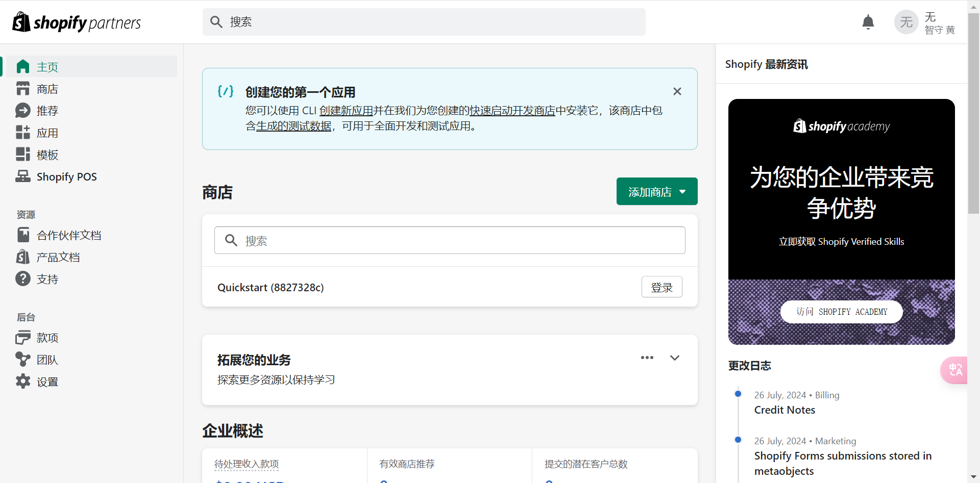Click the 设置 gear icon

(23, 382)
